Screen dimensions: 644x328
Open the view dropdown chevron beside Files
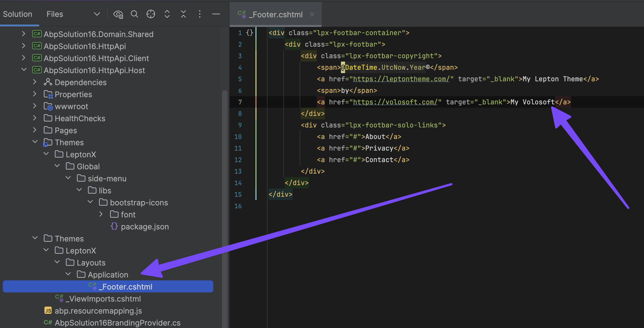97,14
